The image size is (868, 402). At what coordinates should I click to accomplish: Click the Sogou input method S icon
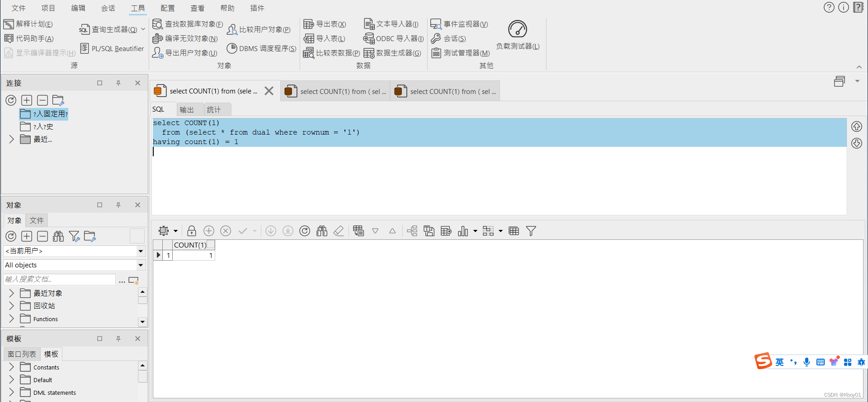pyautogui.click(x=763, y=361)
